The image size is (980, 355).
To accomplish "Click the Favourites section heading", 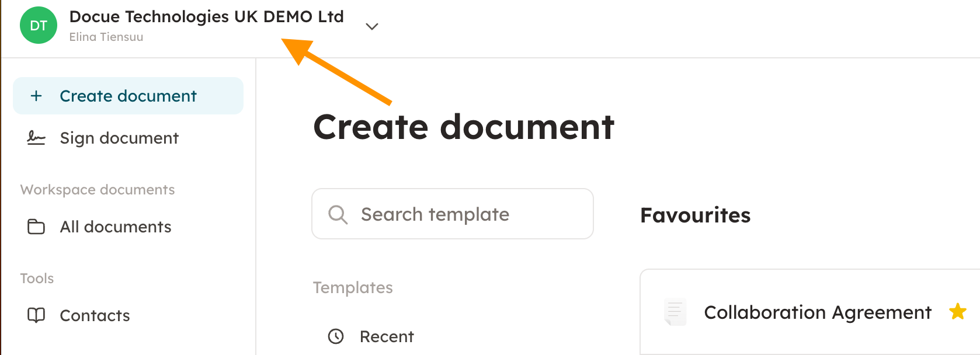I will (695, 215).
